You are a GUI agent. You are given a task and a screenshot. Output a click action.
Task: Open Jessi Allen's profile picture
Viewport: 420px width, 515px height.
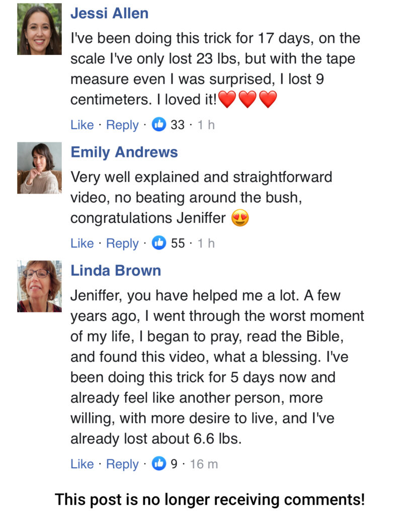39,29
